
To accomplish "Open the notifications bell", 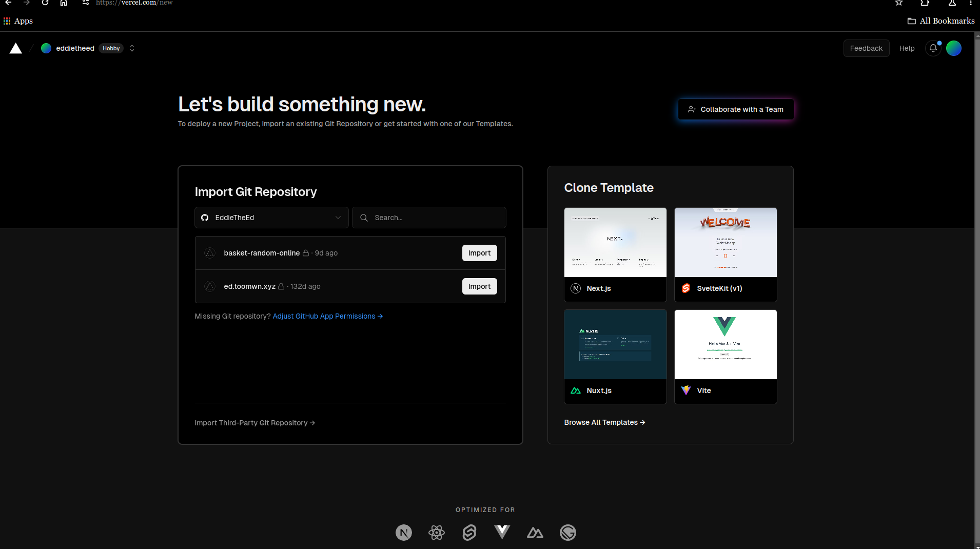I will point(933,48).
